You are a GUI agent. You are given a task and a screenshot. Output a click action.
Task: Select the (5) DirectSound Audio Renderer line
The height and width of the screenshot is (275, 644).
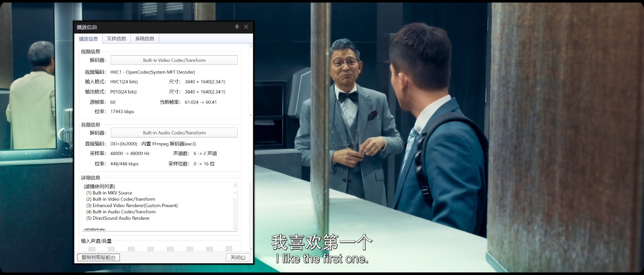tap(118, 218)
